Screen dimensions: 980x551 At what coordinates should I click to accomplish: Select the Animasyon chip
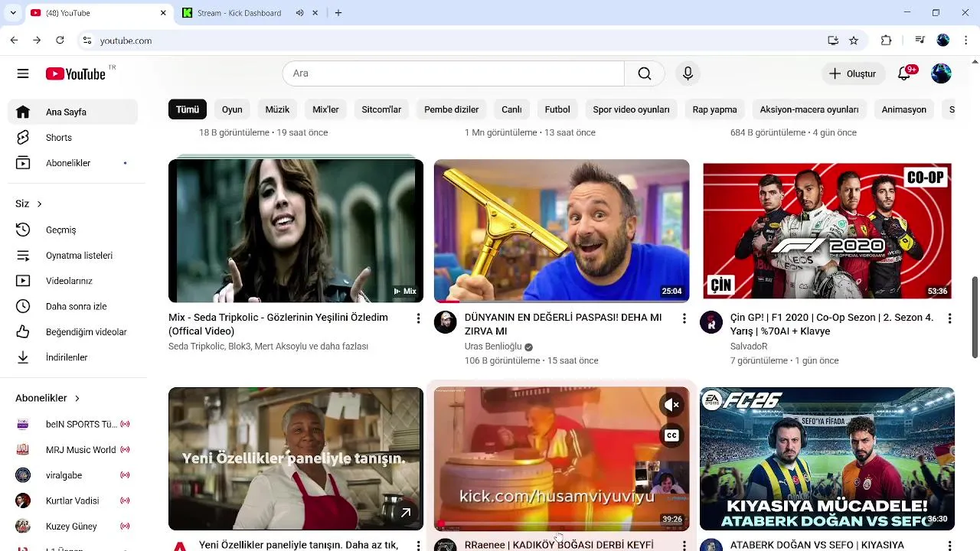(904, 109)
